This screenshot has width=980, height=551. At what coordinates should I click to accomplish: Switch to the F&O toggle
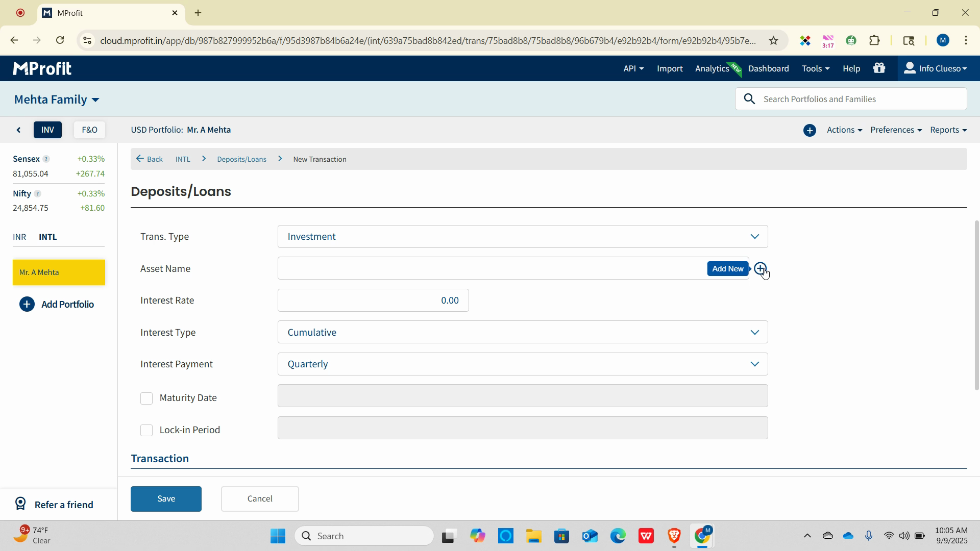tap(89, 130)
